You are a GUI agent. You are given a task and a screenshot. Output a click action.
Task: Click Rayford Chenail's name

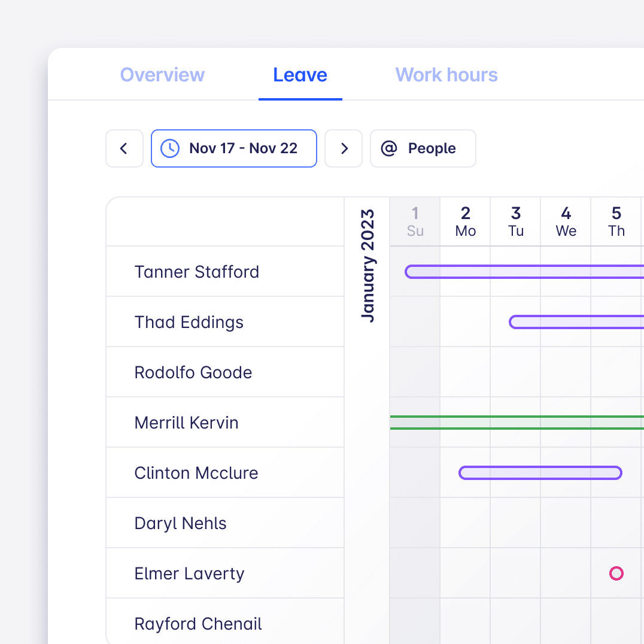(x=198, y=624)
